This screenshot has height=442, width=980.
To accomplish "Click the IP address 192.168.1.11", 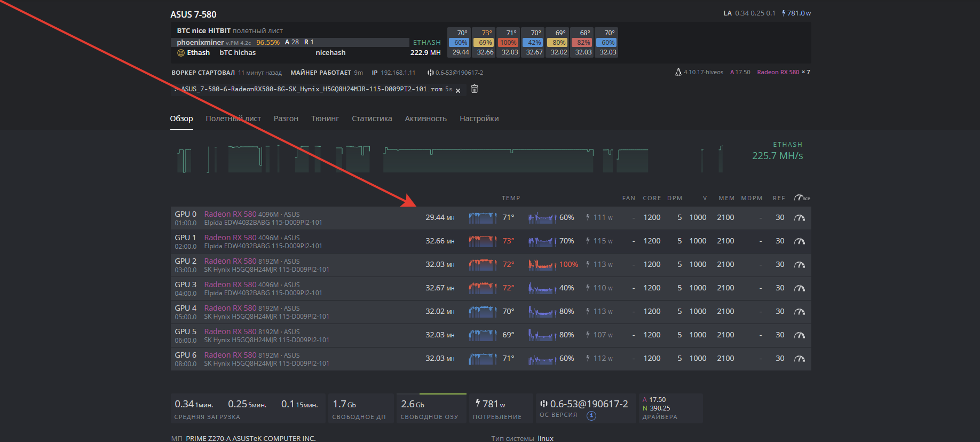I will (x=398, y=73).
